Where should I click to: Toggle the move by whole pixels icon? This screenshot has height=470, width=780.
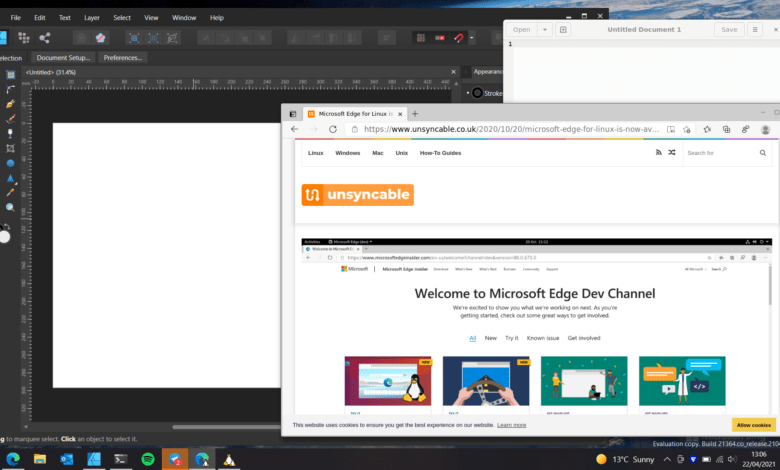(x=440, y=38)
